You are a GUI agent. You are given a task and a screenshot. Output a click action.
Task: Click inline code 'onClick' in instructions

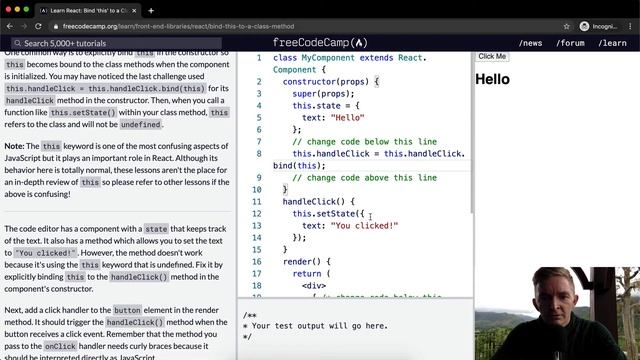(60, 347)
